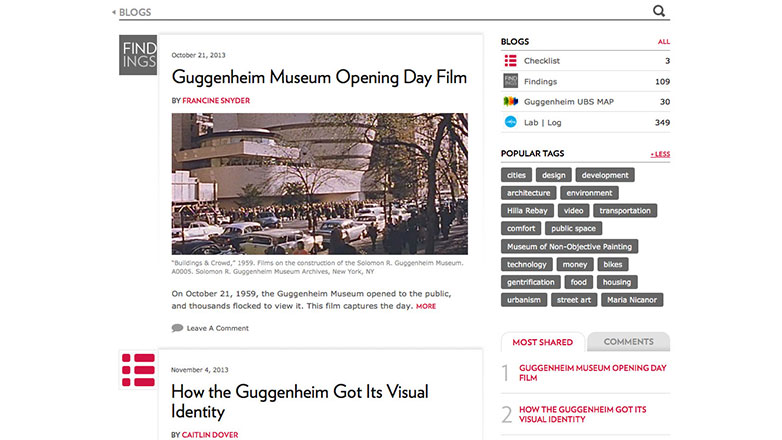Select the gentrification tag

point(531,282)
